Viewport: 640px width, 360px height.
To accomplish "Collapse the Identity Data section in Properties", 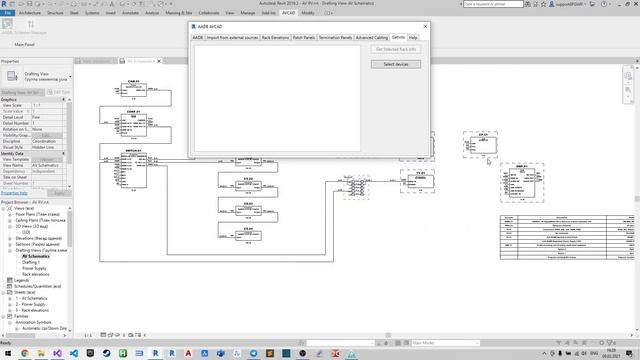I will click(63, 153).
